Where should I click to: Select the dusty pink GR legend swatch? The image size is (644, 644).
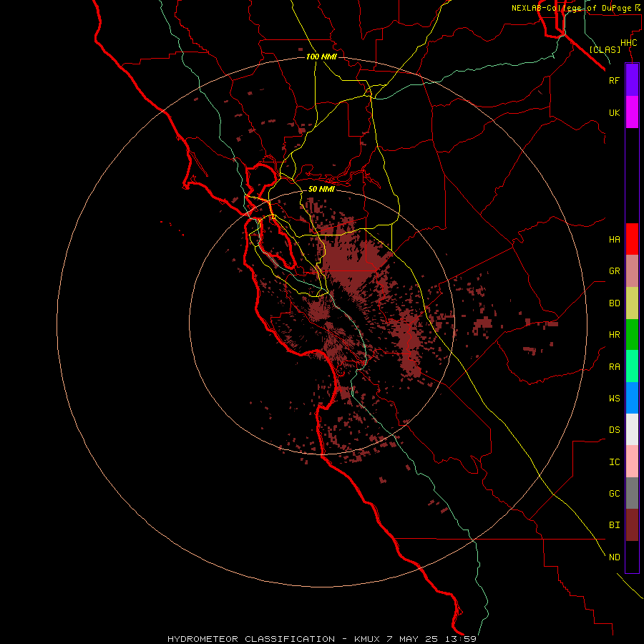pyautogui.click(x=632, y=271)
